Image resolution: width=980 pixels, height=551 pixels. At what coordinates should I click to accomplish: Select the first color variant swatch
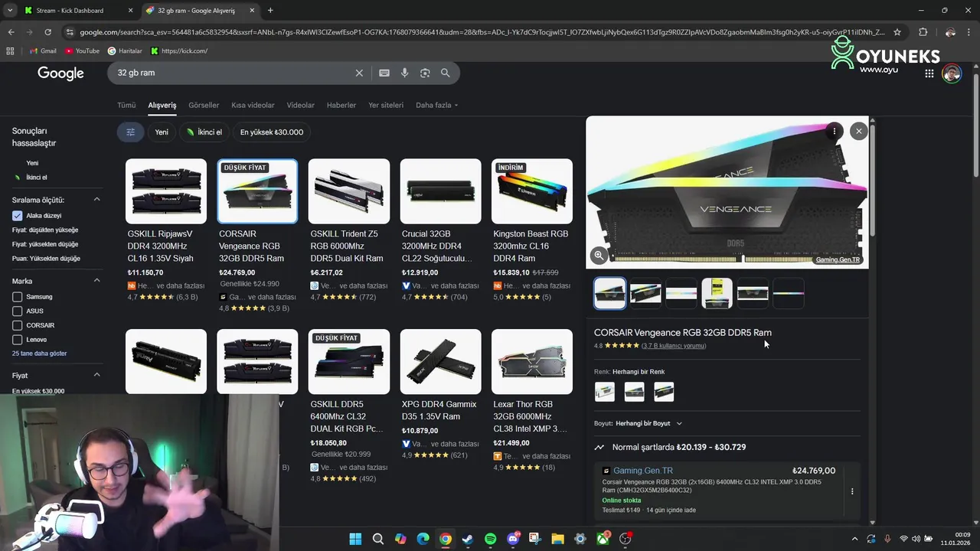(x=605, y=391)
